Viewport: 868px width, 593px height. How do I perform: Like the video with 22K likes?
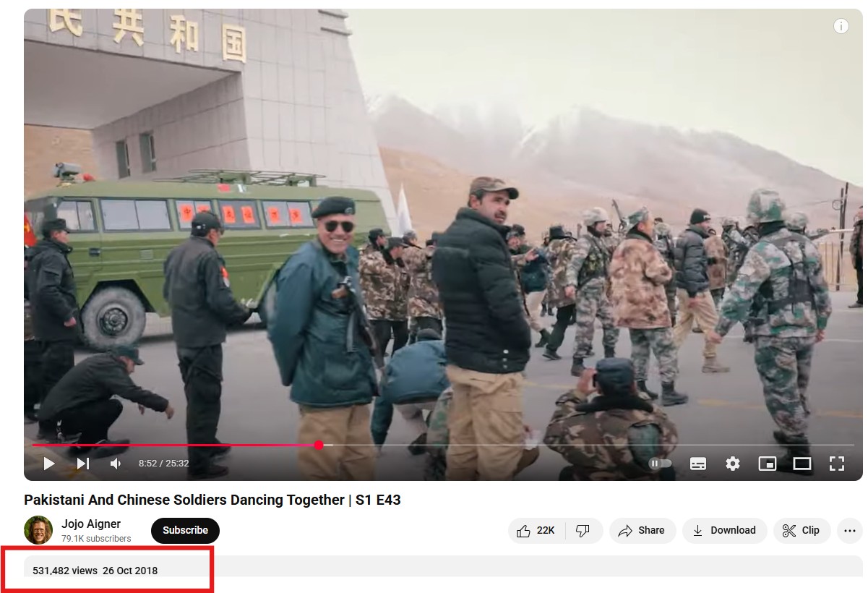(x=536, y=531)
